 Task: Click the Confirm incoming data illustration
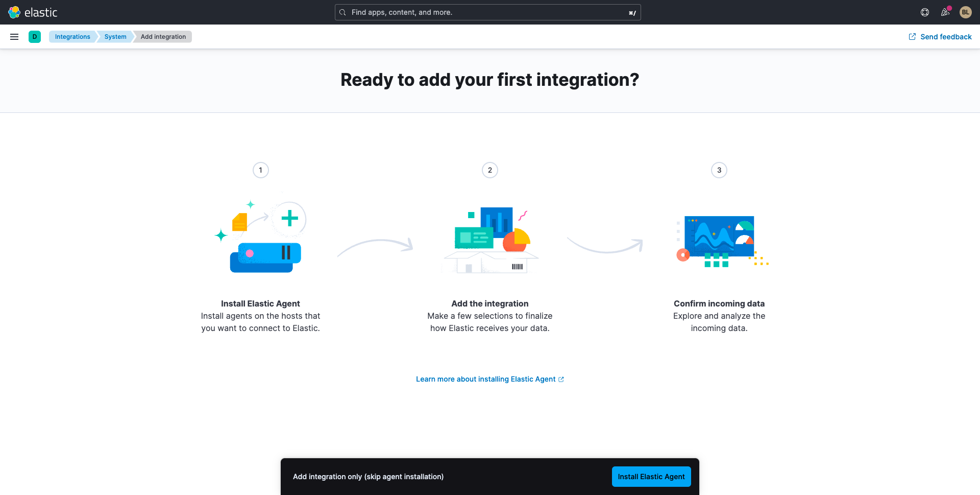[x=722, y=241]
